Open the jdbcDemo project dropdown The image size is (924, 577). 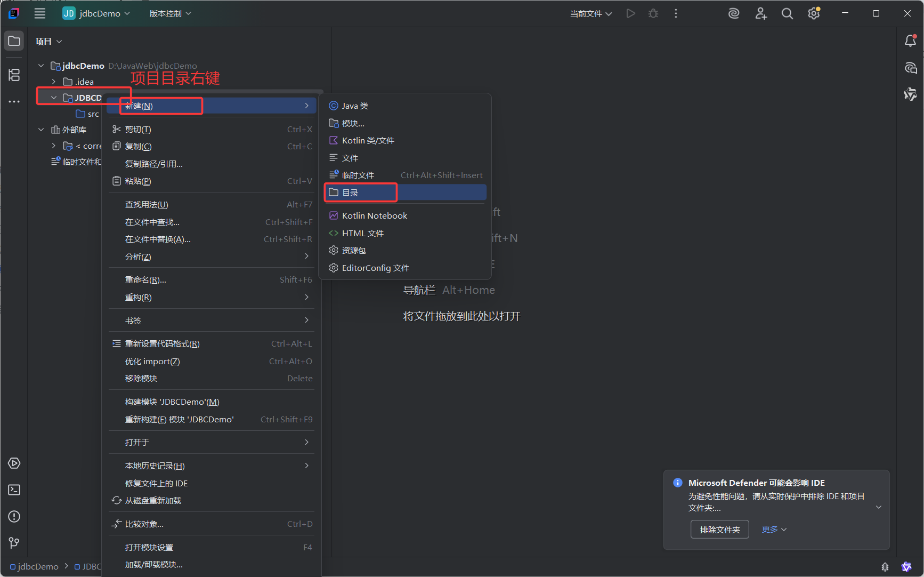(96, 13)
